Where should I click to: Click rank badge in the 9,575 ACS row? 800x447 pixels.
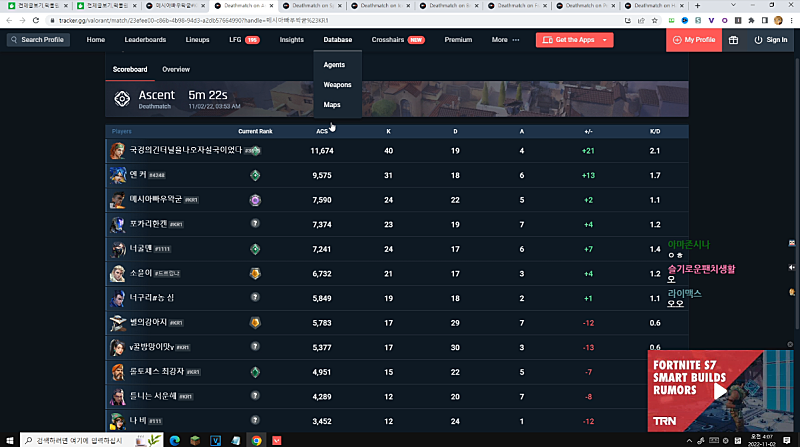(x=255, y=175)
